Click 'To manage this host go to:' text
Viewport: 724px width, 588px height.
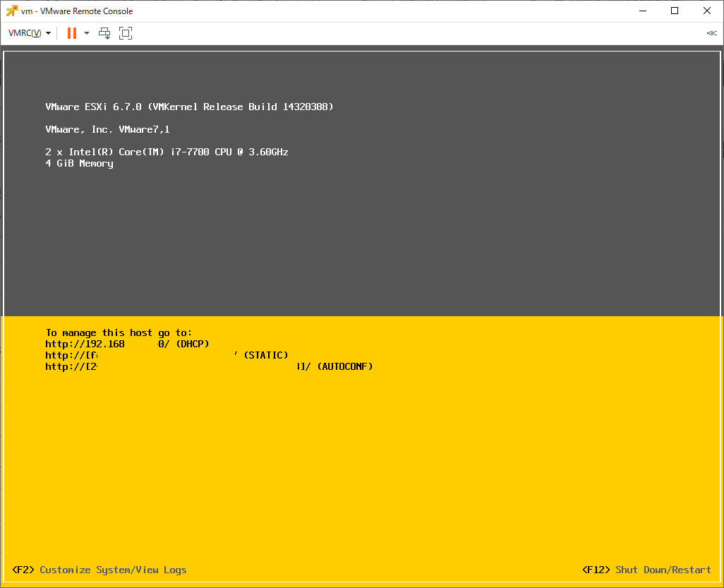[x=119, y=333]
